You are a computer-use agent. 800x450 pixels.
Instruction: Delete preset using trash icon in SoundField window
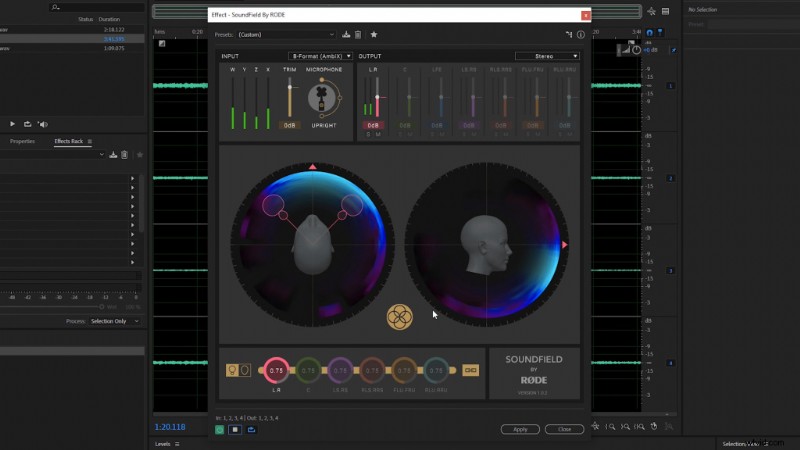(x=358, y=35)
